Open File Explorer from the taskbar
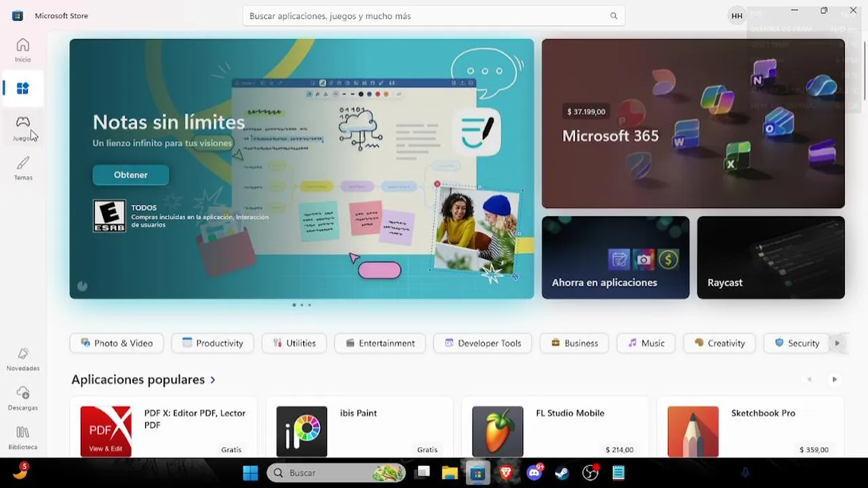Image resolution: width=868 pixels, height=488 pixels. click(450, 472)
